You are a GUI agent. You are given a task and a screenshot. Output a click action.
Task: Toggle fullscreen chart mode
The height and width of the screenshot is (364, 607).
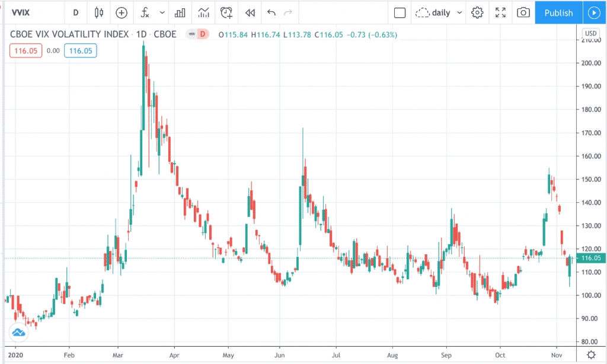click(500, 12)
